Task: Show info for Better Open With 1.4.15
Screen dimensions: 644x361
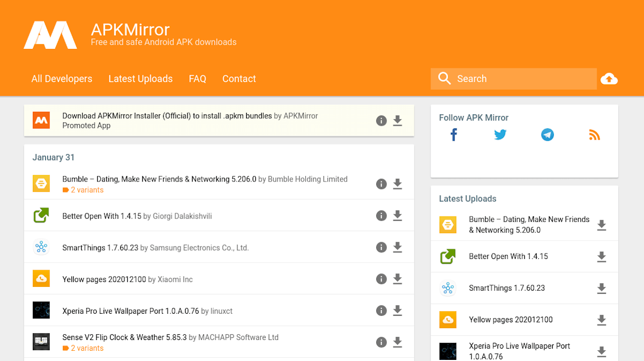Action: 382,216
